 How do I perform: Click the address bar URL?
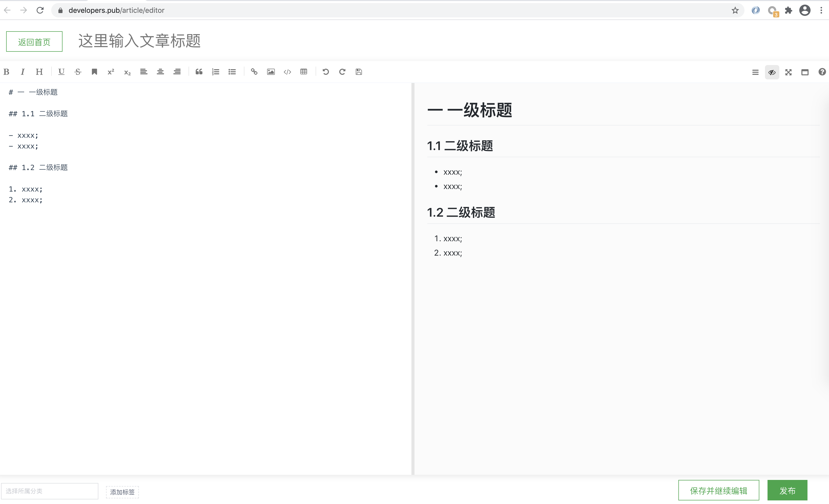116,10
